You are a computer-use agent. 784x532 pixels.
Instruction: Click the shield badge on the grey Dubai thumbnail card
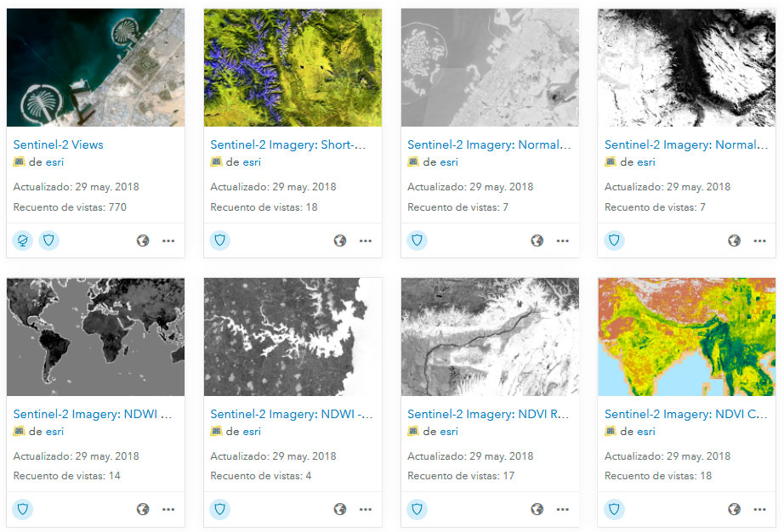(417, 241)
